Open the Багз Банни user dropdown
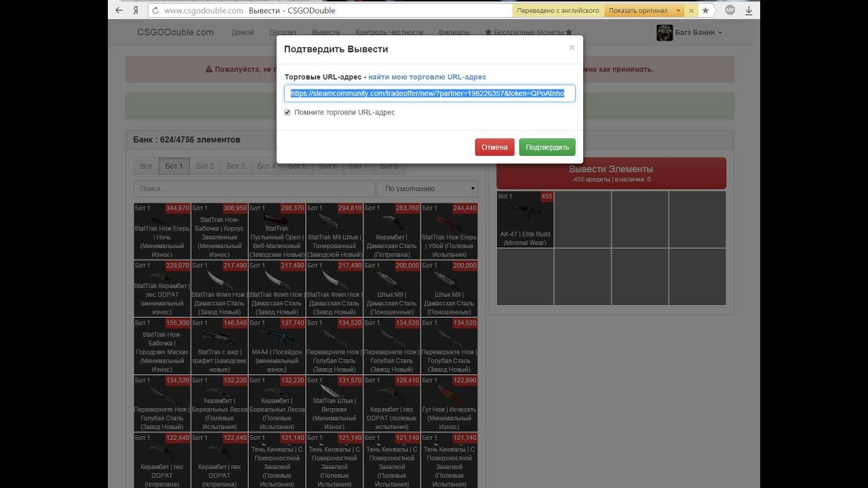This screenshot has height=488, width=868. (x=698, y=33)
